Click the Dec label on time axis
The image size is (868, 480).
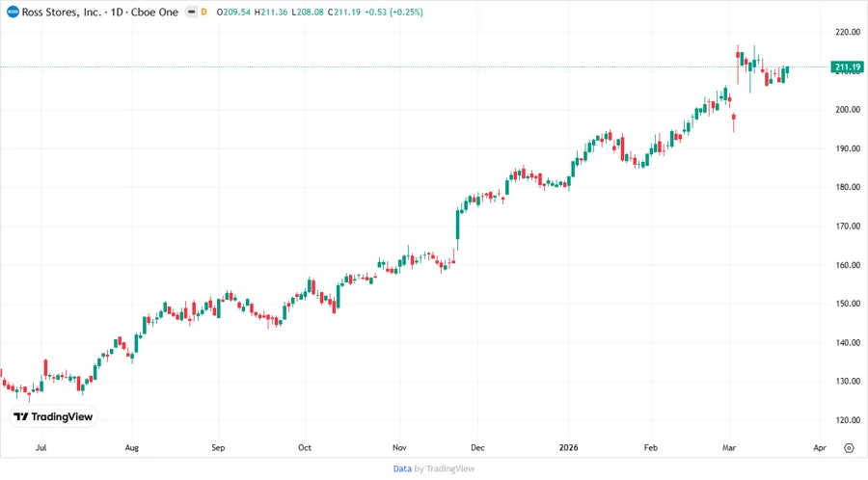477,447
